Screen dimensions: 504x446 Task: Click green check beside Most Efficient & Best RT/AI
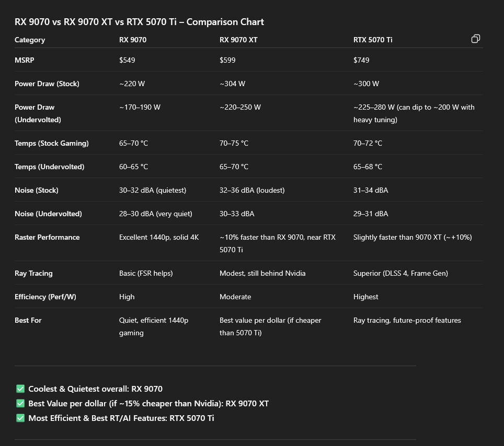[x=20, y=418]
